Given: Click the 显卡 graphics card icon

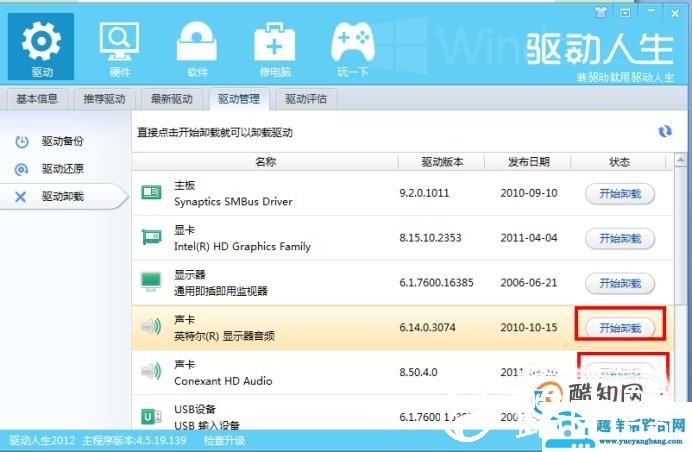Looking at the screenshot, I should pyautogui.click(x=151, y=237).
